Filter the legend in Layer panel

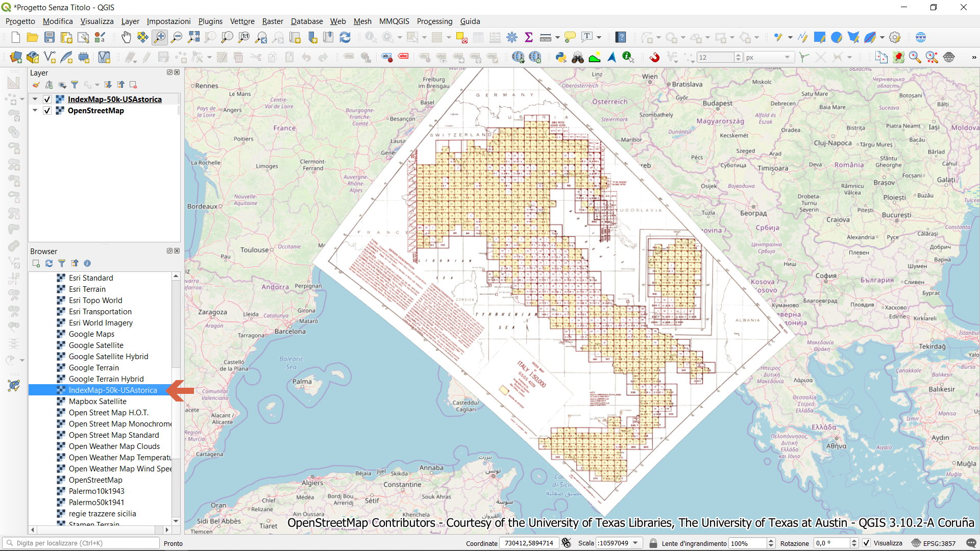pos(75,85)
